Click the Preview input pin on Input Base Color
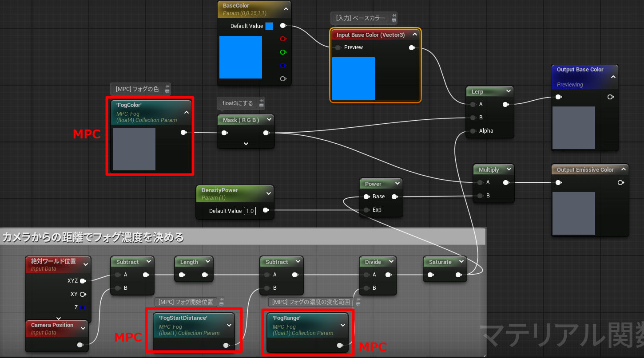644x358 pixels. click(338, 47)
